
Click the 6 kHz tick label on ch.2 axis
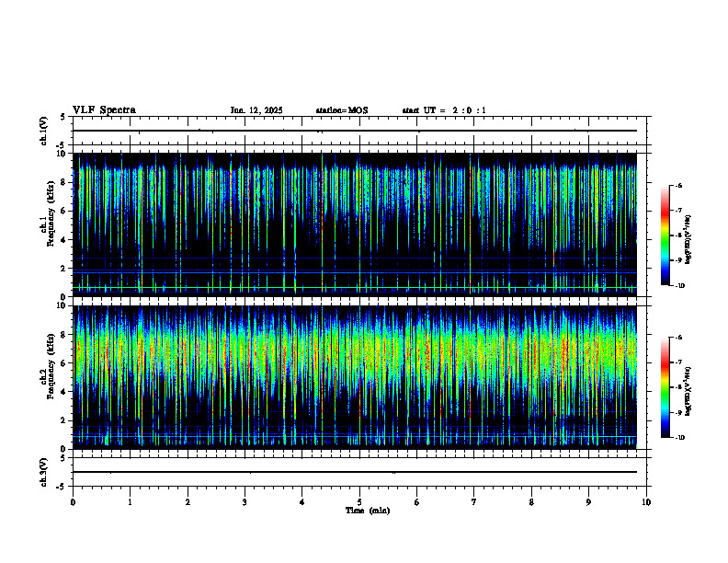64,363
